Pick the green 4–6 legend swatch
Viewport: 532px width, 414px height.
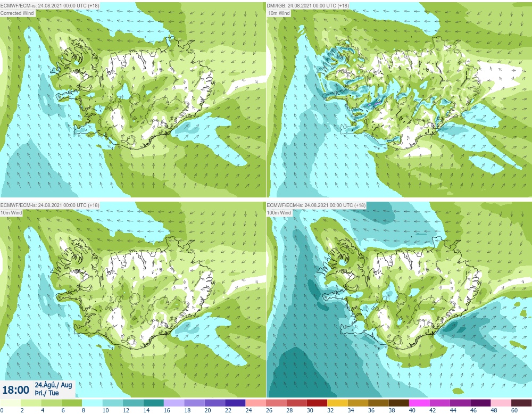coord(51,403)
